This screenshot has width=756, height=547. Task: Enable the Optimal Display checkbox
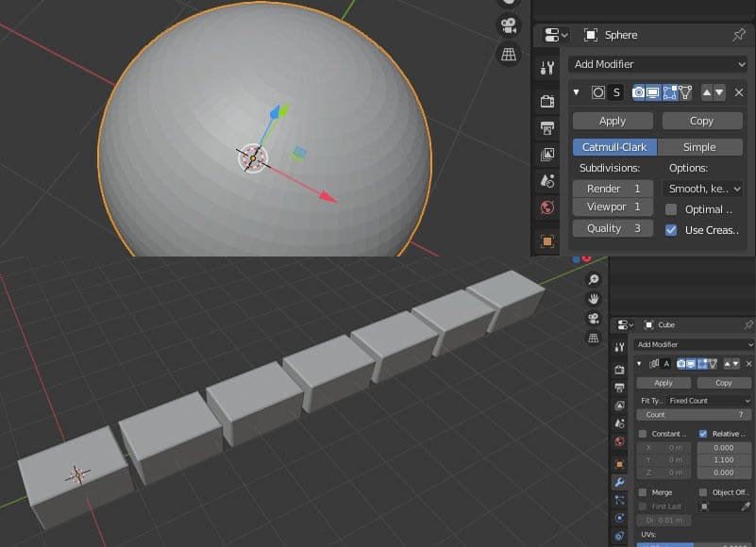point(671,209)
